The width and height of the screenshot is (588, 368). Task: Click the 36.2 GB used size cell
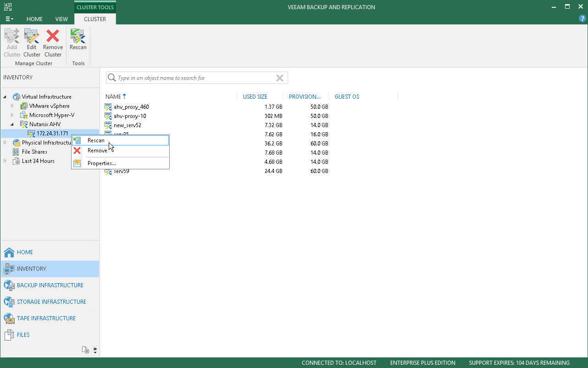[x=273, y=144]
